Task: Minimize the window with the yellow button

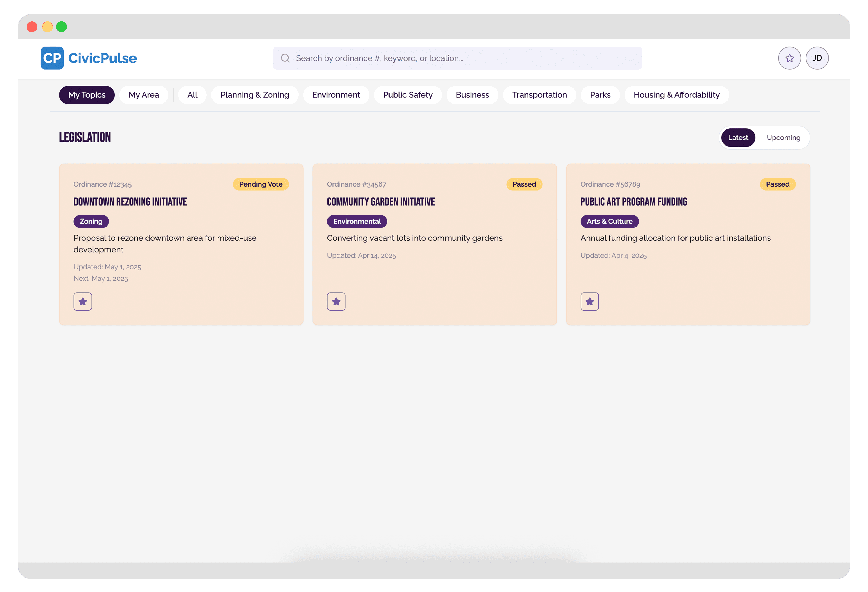Action: 47,27
